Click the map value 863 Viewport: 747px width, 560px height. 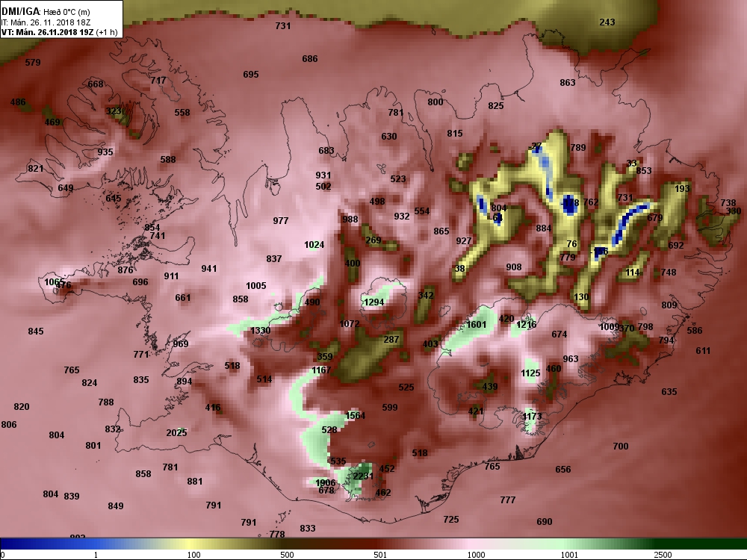click(x=568, y=82)
